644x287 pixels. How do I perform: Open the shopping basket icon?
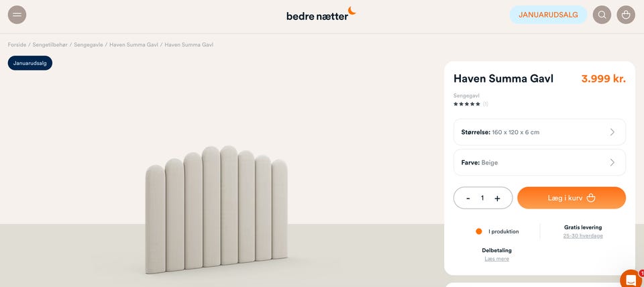click(x=625, y=15)
